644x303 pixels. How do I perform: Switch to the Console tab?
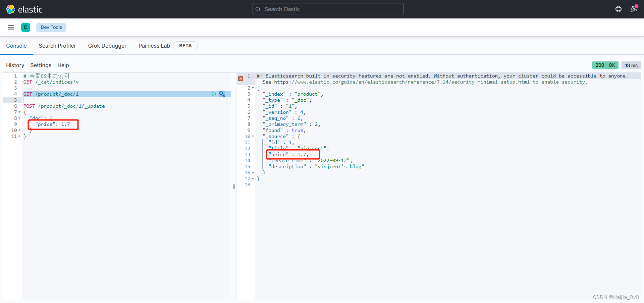16,46
